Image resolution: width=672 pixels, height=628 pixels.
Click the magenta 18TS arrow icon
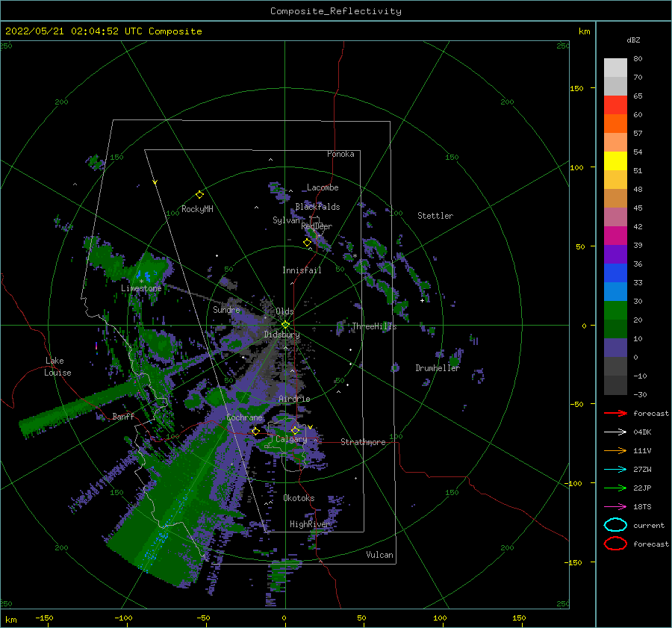click(x=615, y=507)
